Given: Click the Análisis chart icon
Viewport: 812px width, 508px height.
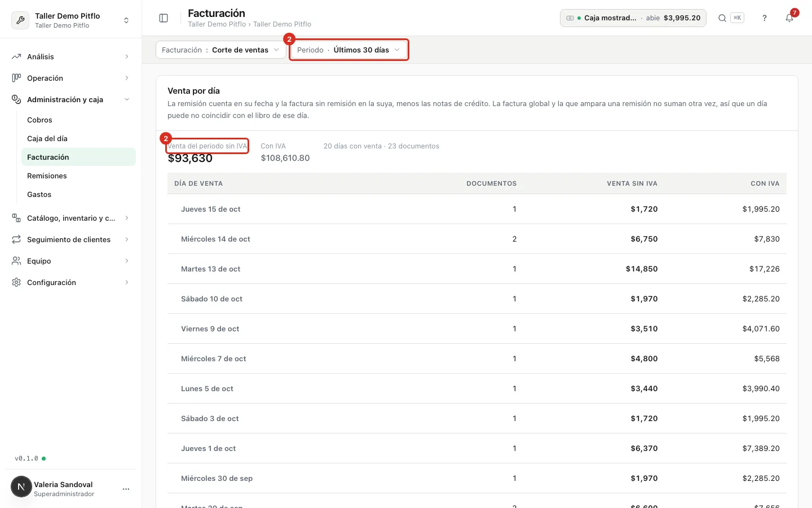Looking at the screenshot, I should pyautogui.click(x=16, y=56).
